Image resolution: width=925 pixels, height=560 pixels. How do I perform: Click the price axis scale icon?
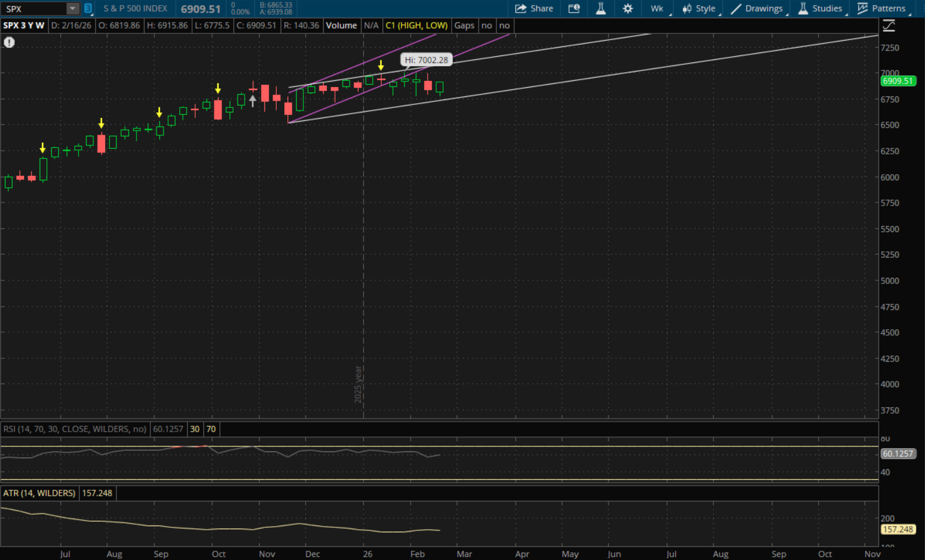point(889,26)
